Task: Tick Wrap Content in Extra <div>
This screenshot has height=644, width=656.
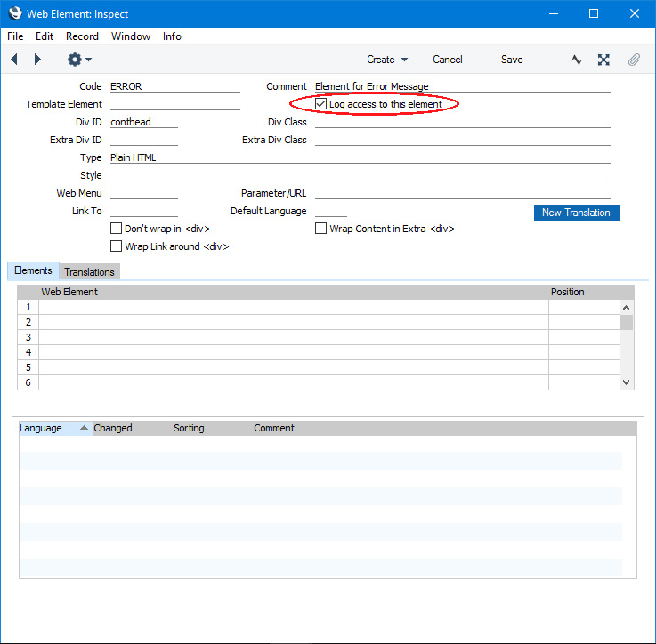Action: click(x=320, y=229)
